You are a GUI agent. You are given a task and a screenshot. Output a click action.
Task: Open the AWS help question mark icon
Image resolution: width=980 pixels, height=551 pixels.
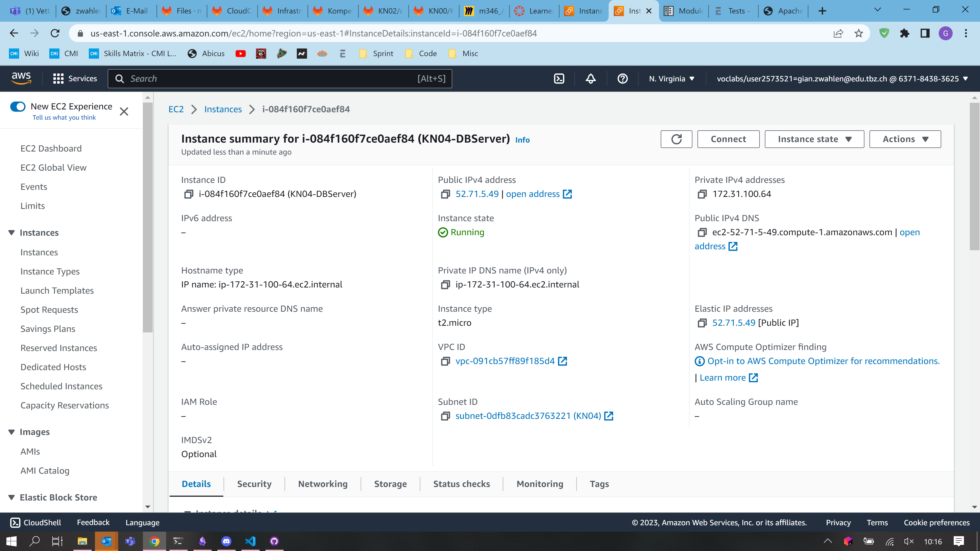coord(622,79)
